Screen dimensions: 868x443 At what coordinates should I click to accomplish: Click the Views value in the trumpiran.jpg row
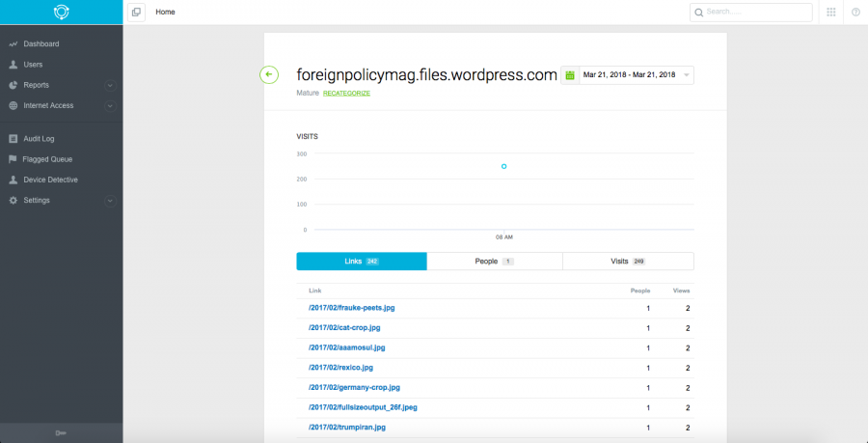point(688,428)
